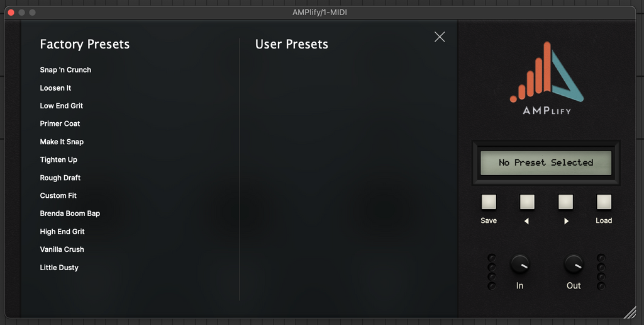Choose the Loosen It preset

pos(55,88)
